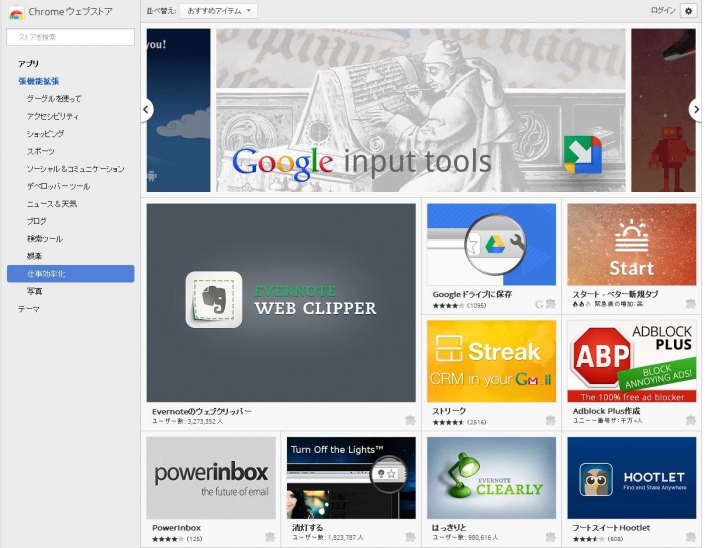Open Start new tab thumbnail
The width and height of the screenshot is (705, 548).
632,245
